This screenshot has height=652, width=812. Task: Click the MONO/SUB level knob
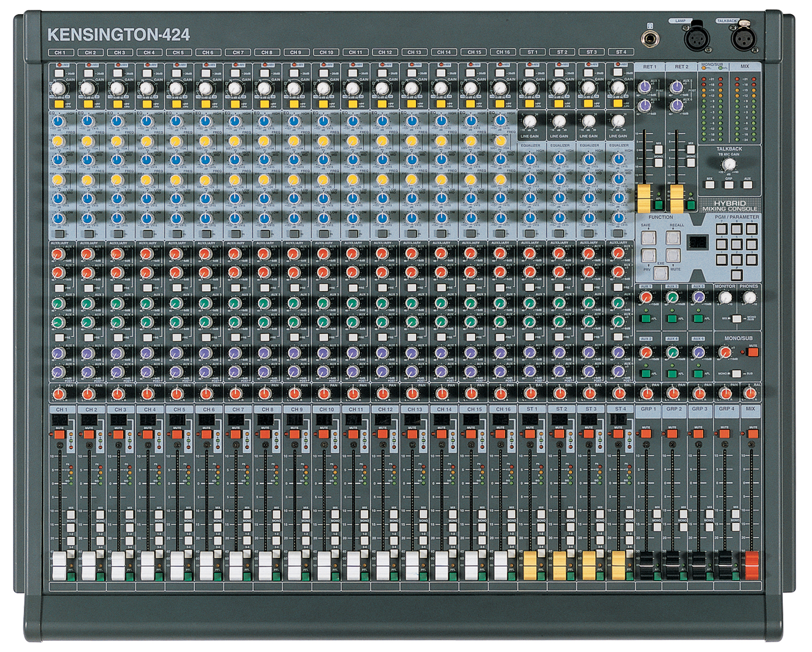point(724,352)
